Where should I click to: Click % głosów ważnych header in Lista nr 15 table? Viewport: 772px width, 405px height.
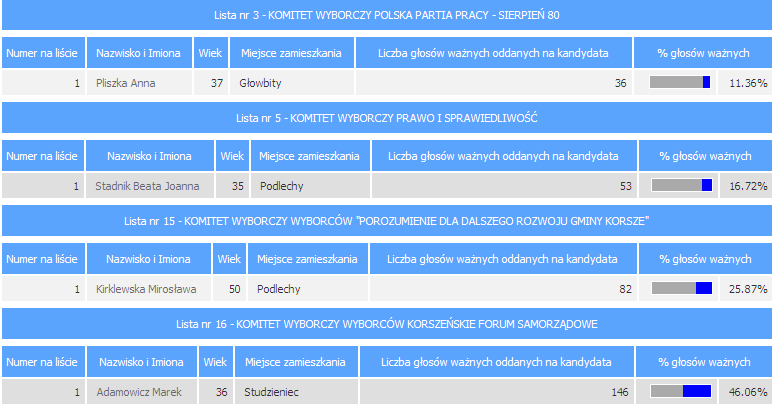(x=705, y=258)
